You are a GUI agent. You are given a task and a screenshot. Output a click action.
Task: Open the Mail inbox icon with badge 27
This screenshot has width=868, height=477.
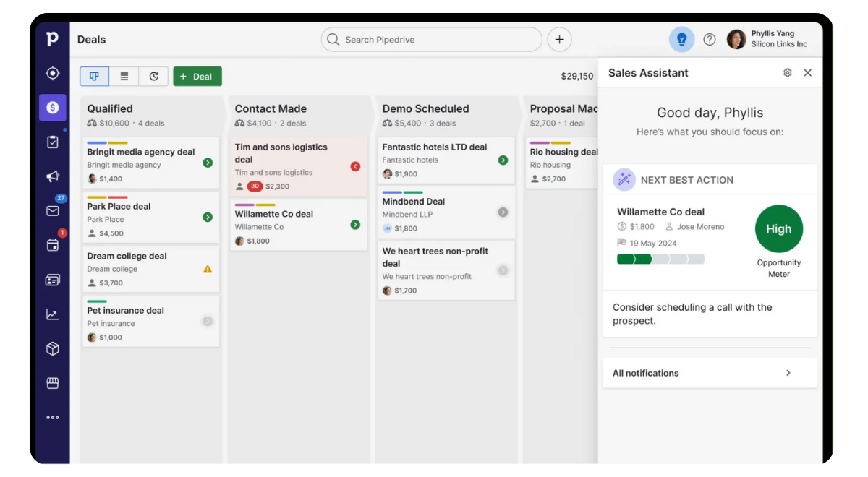[52, 210]
